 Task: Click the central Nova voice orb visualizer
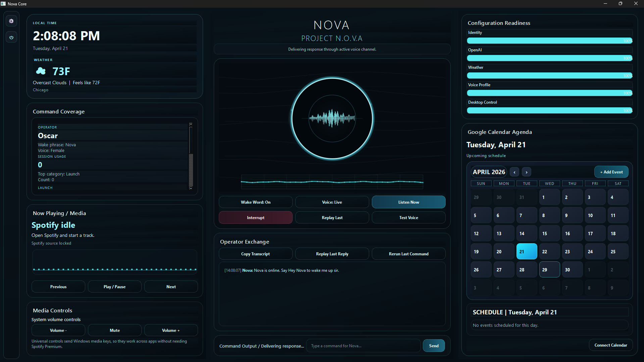[x=332, y=118]
